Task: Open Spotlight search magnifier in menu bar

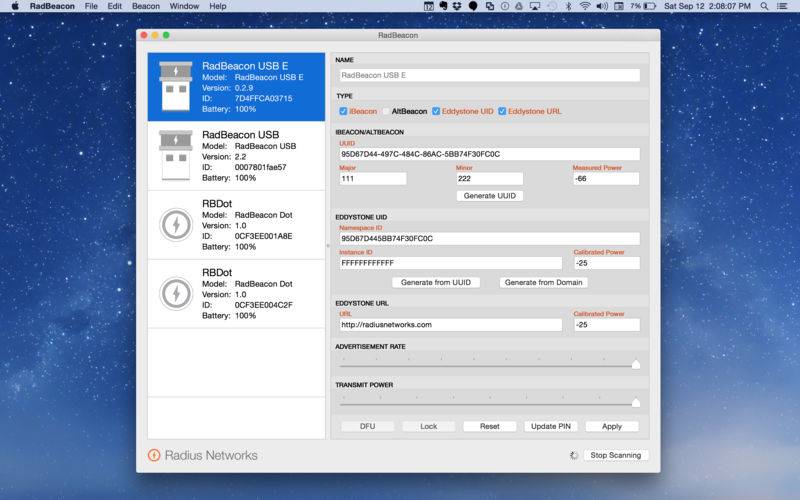Action: 764,6
